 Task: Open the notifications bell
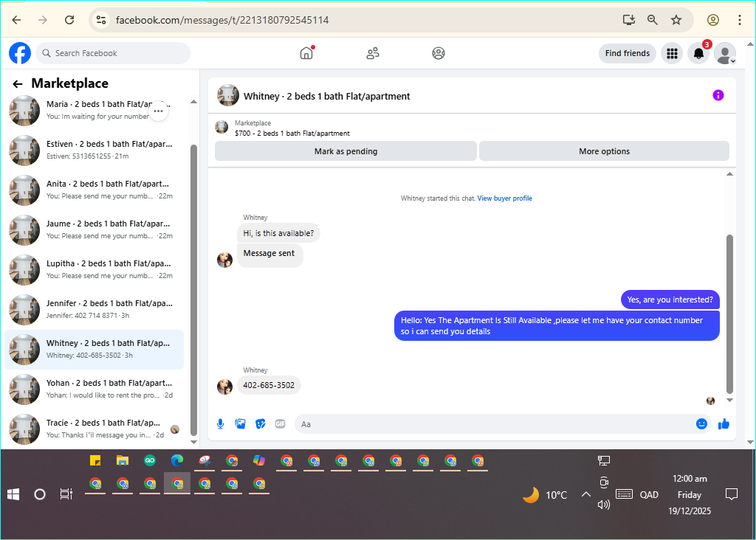tap(698, 53)
